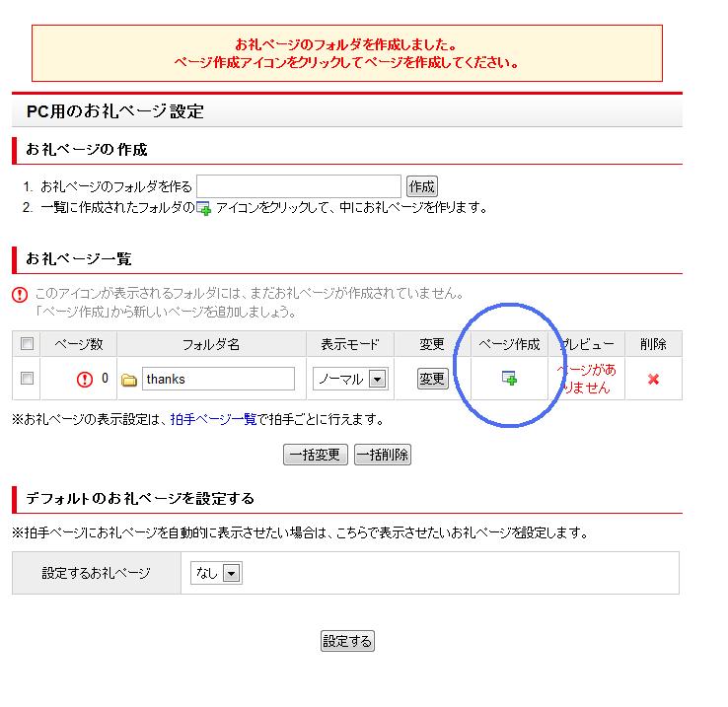Click the page-create icon in the thanks row
Screen dimensions: 728x707
coord(509,379)
